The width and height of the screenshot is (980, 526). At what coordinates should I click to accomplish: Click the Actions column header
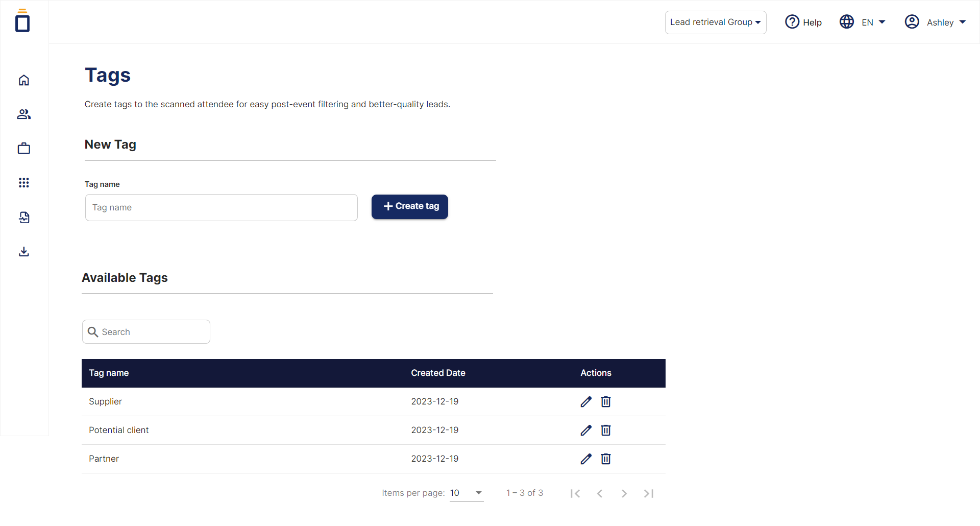596,373
